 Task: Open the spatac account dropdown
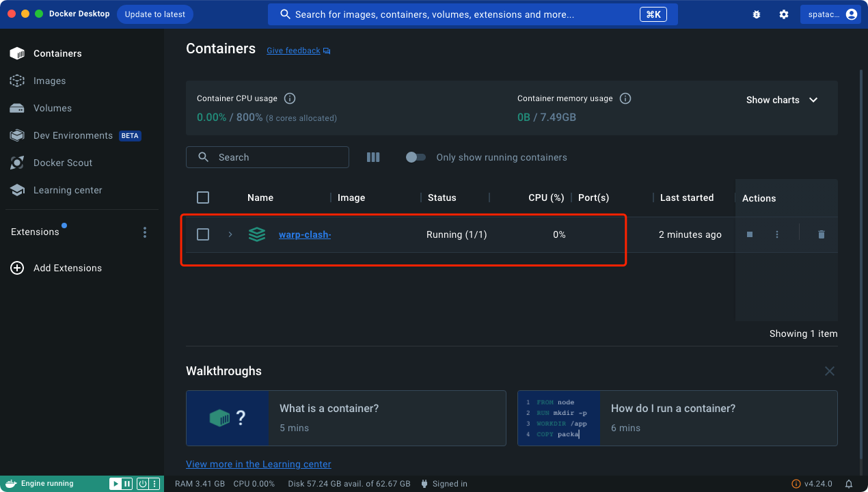point(830,14)
